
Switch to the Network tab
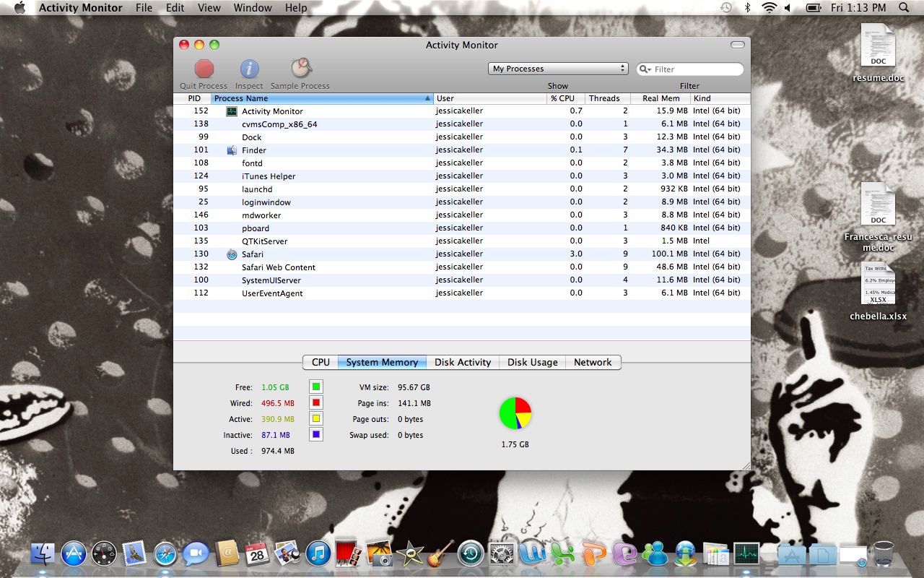click(593, 363)
